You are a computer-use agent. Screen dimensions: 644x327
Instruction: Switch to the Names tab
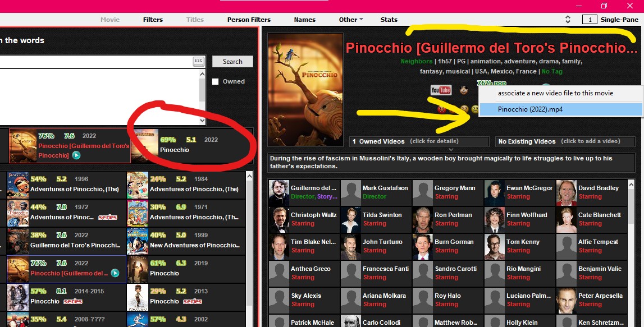[305, 19]
